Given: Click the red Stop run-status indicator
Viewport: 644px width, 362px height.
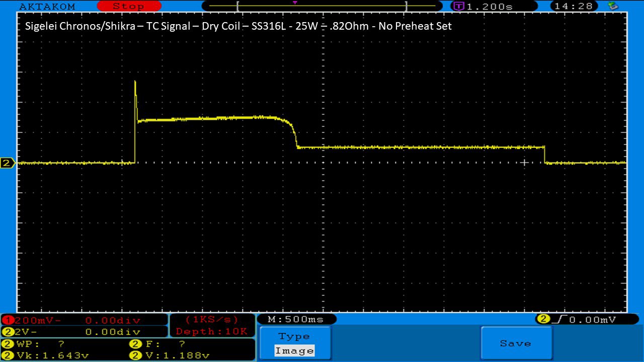Looking at the screenshot, I should pos(128,7).
